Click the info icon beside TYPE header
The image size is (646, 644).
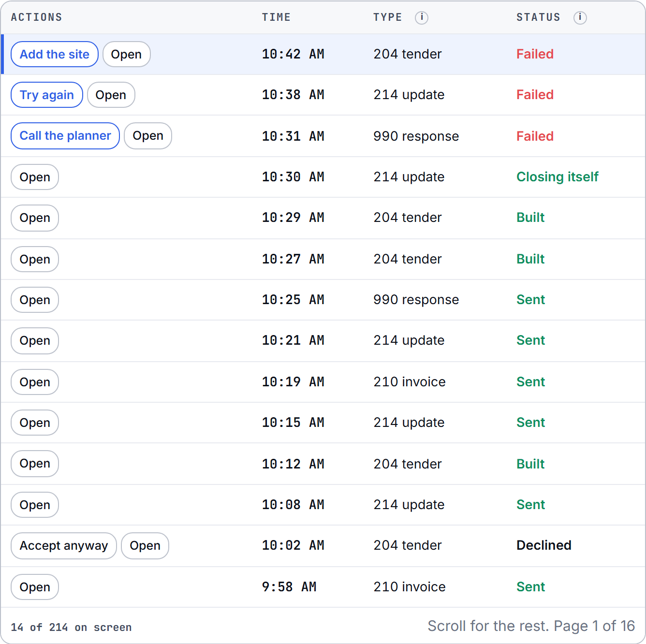(x=422, y=17)
